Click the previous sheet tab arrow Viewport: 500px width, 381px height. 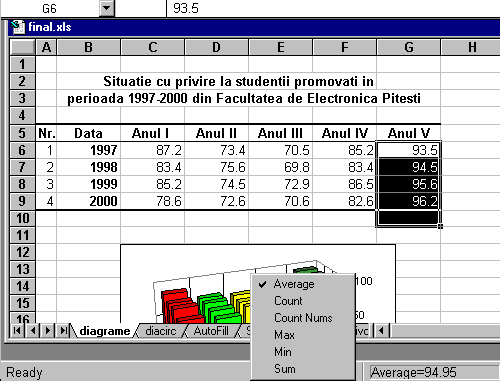pos(33,331)
